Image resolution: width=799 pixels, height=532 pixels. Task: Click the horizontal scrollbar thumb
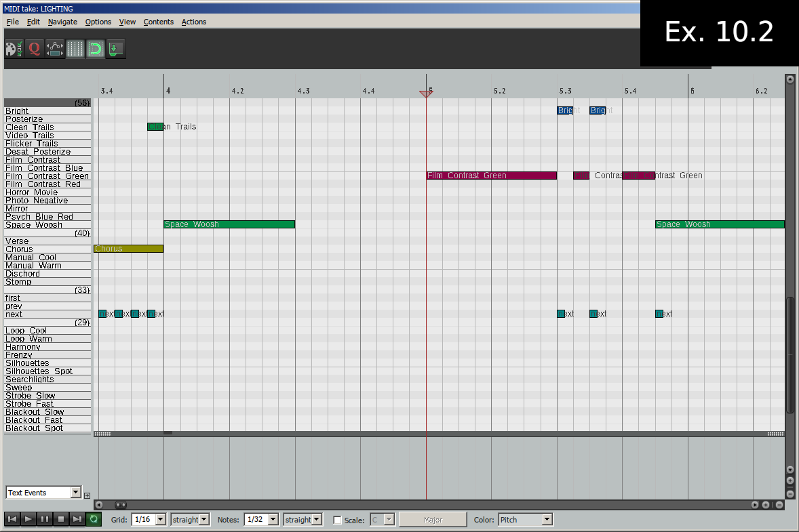tap(121, 505)
